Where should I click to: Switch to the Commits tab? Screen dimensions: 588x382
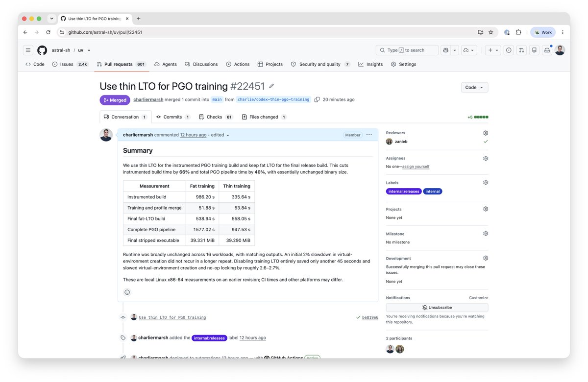[172, 117]
